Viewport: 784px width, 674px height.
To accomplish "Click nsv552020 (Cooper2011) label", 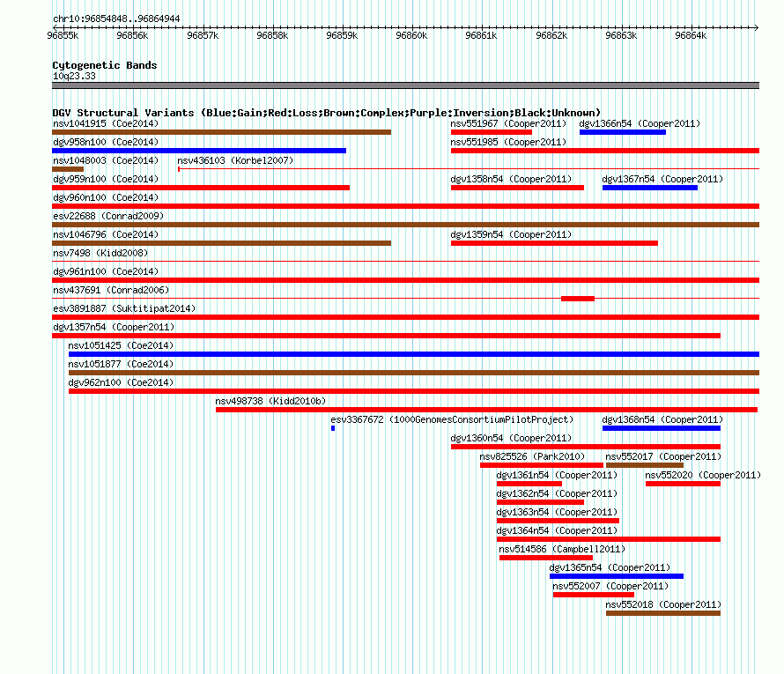I will point(703,475).
